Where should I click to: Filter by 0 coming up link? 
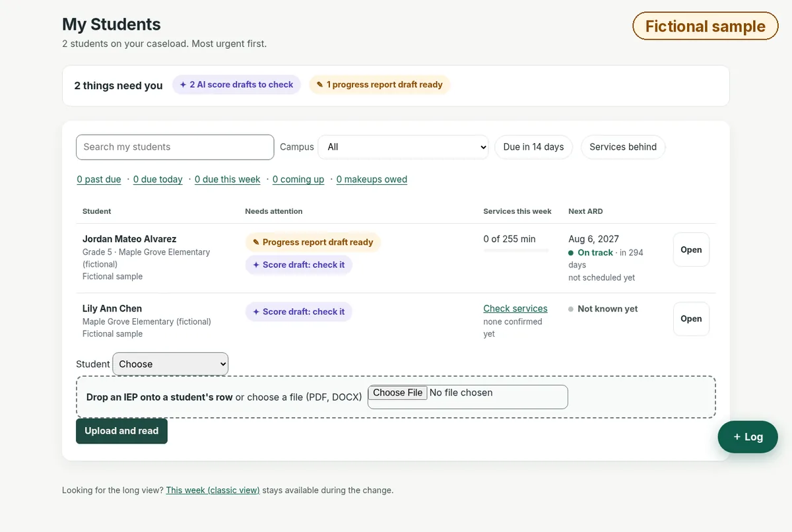click(298, 180)
